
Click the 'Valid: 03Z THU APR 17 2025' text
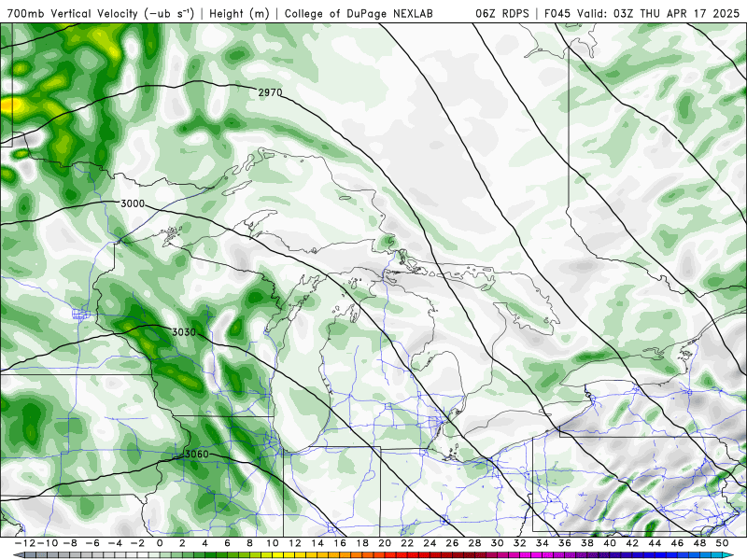(658, 13)
